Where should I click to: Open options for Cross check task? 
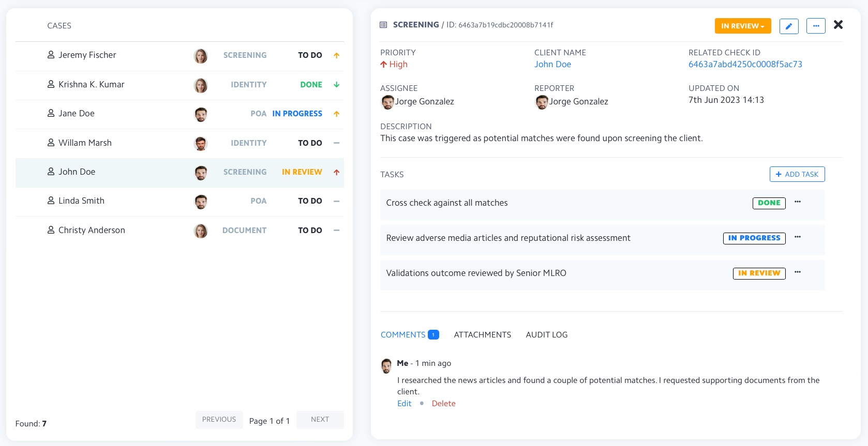tap(798, 202)
